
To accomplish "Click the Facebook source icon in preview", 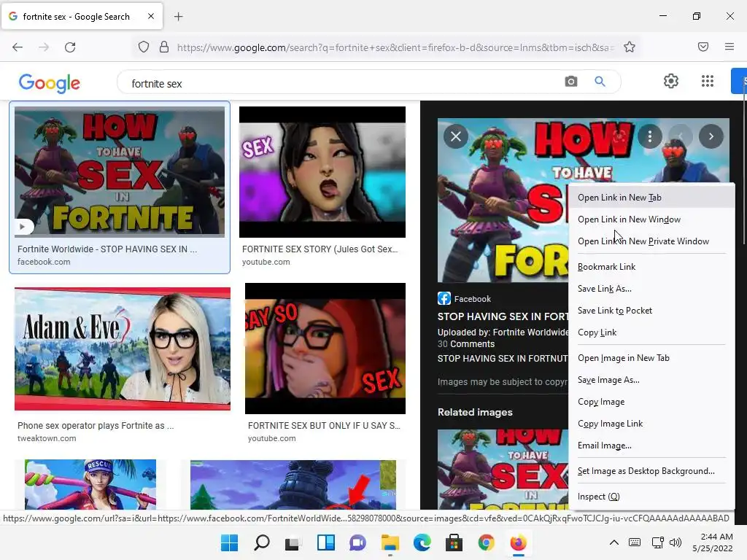I will tap(444, 298).
